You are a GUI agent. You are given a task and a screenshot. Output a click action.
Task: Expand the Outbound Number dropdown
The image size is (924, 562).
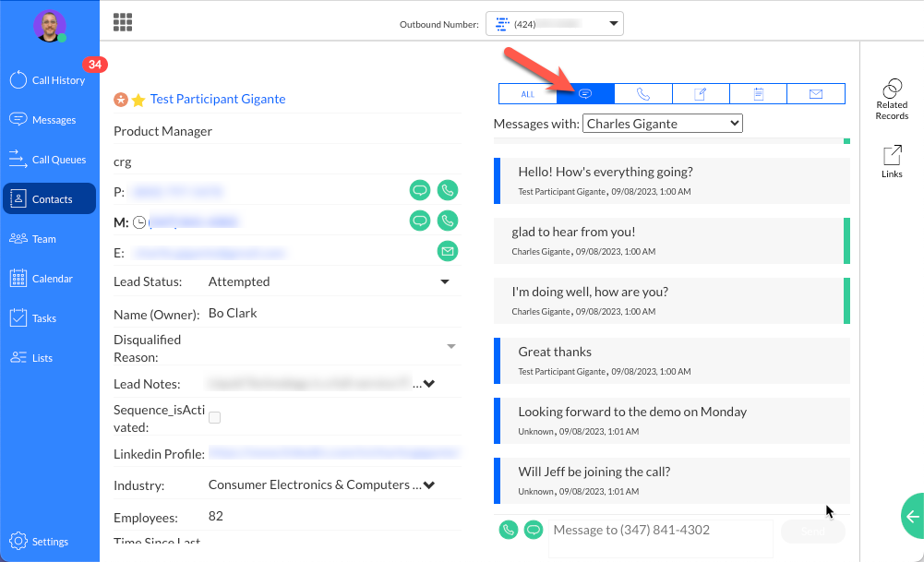point(555,24)
